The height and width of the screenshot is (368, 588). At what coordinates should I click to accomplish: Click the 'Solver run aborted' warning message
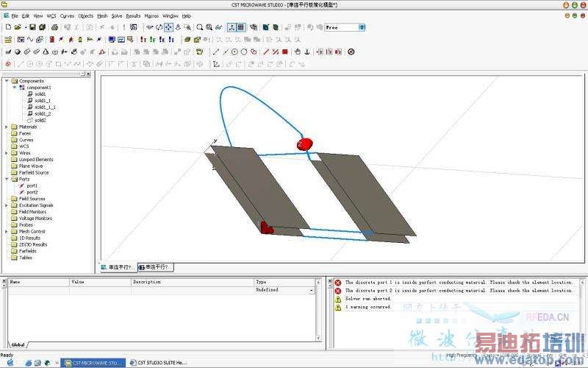click(368, 299)
